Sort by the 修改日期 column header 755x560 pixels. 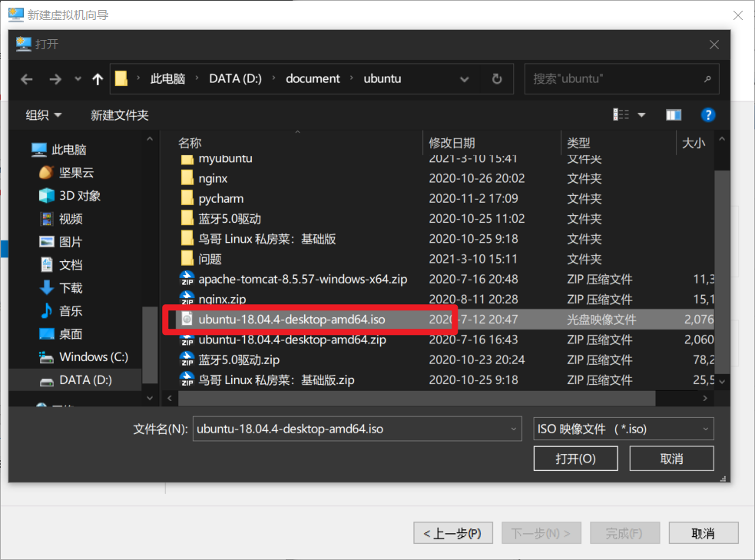point(452,143)
